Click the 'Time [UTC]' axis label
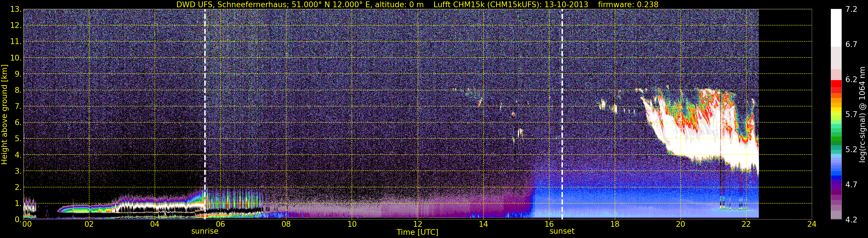Screen dimensions: 868x238 [x=417, y=232]
